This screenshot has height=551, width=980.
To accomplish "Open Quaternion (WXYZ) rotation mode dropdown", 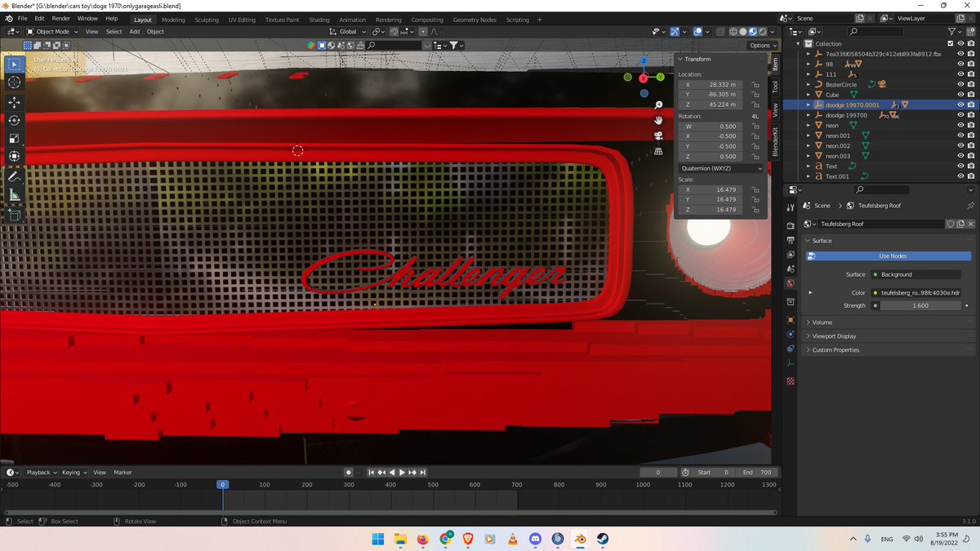I will tap(721, 168).
